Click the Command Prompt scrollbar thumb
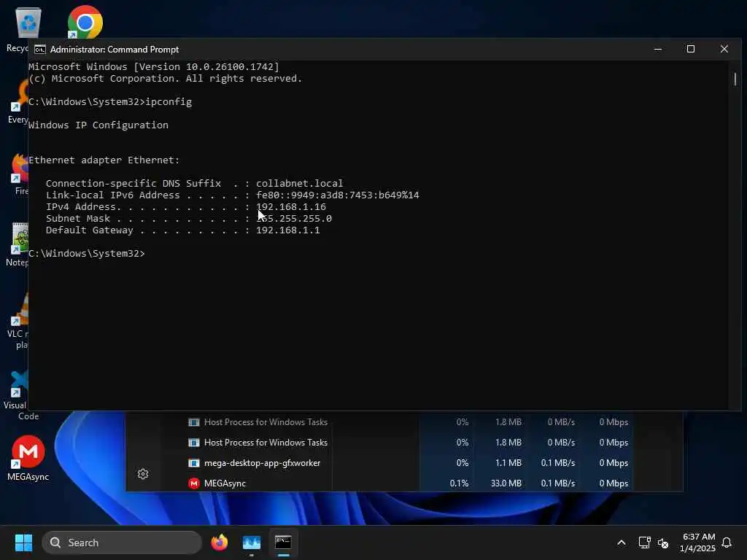Screen dimensions: 747x560 click(735, 79)
